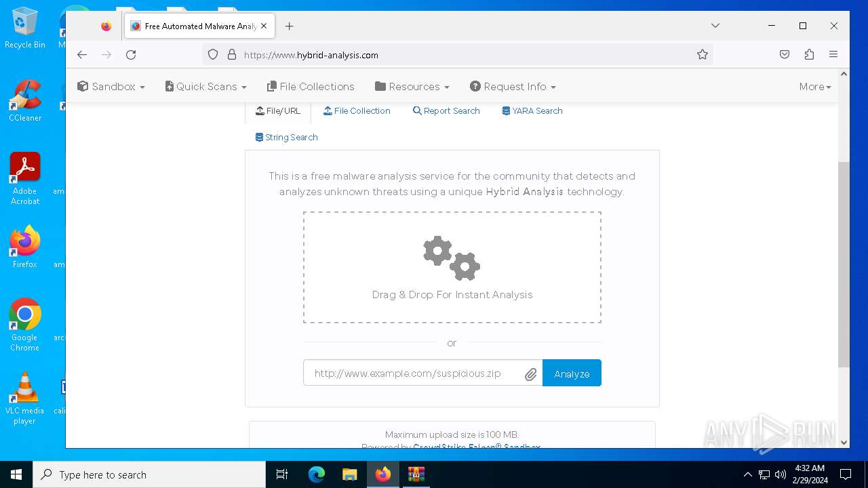
Task: Click the network tray icon
Action: pyautogui.click(x=764, y=474)
